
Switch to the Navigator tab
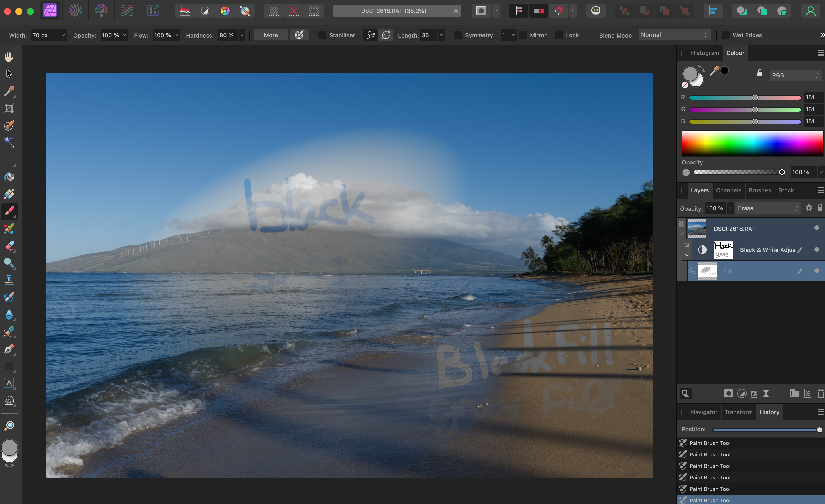704,412
